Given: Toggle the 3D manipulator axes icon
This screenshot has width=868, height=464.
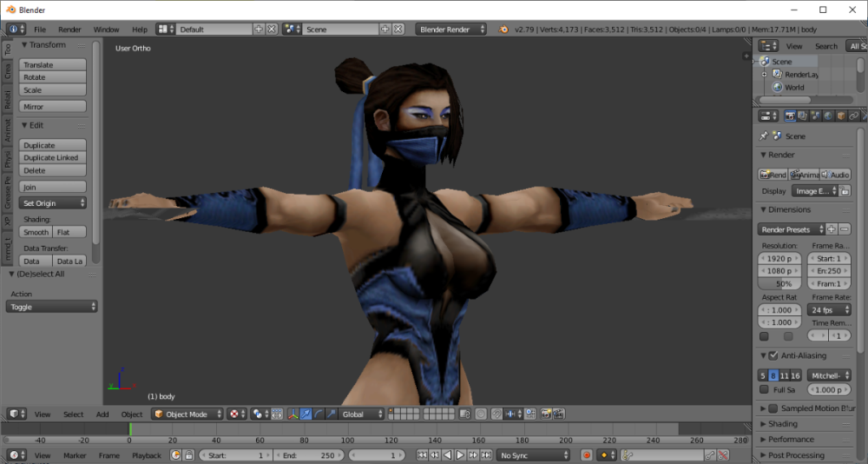Looking at the screenshot, I should 293,414.
